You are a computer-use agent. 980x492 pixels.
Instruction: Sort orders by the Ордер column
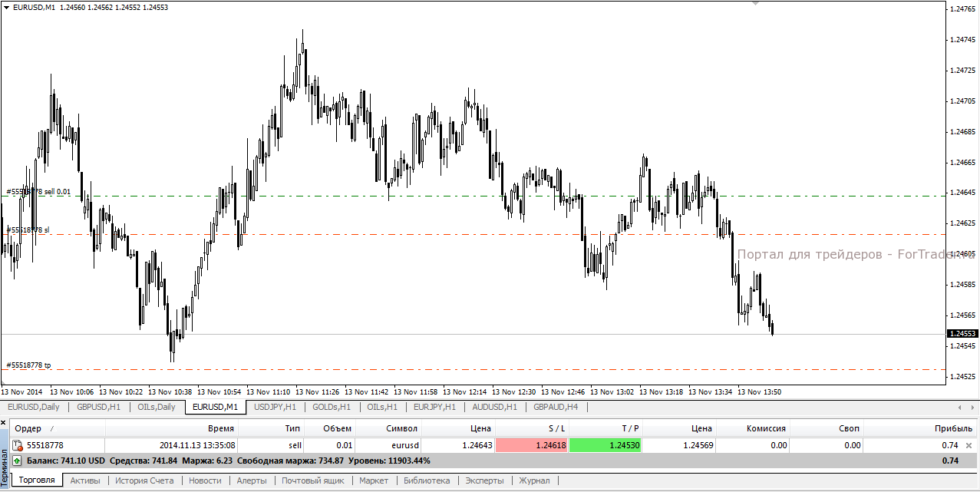(29, 428)
